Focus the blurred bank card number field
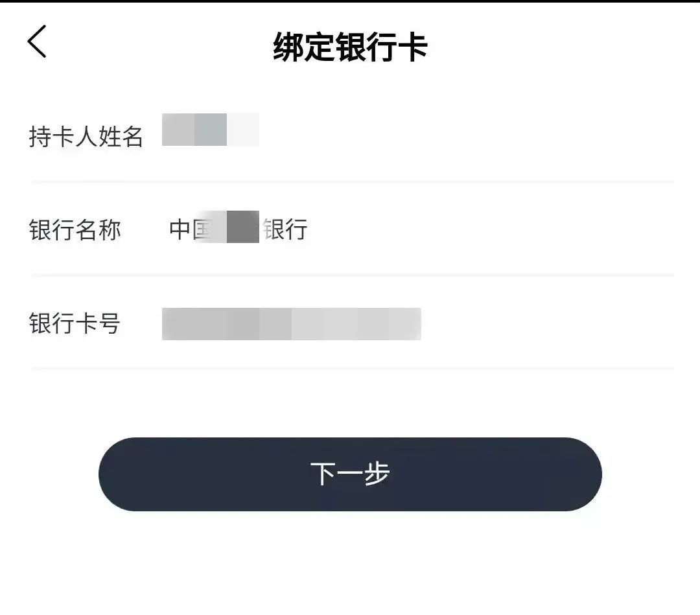This screenshot has width=700, height=615. [x=292, y=324]
